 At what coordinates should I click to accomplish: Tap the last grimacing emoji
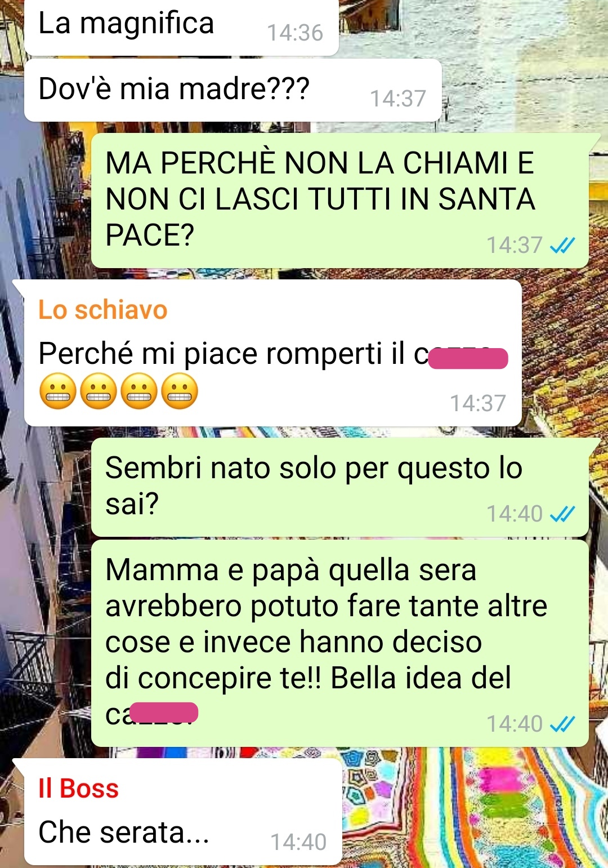[180, 391]
